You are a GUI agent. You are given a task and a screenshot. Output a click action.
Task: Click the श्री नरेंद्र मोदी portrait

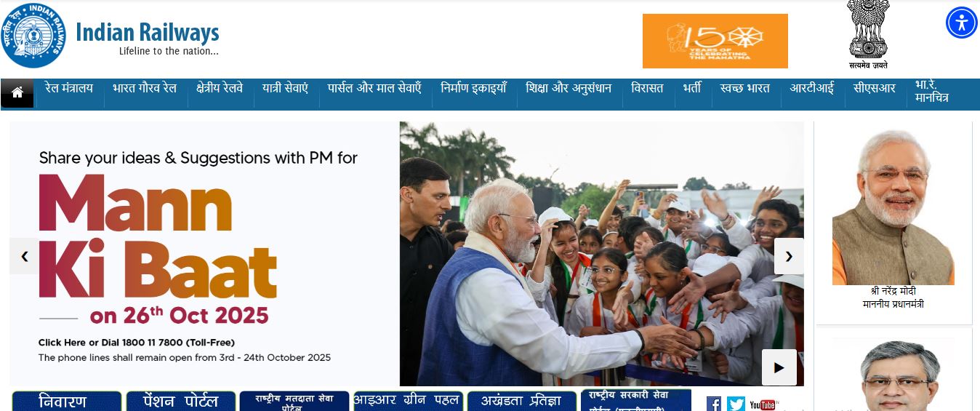pyautogui.click(x=893, y=207)
